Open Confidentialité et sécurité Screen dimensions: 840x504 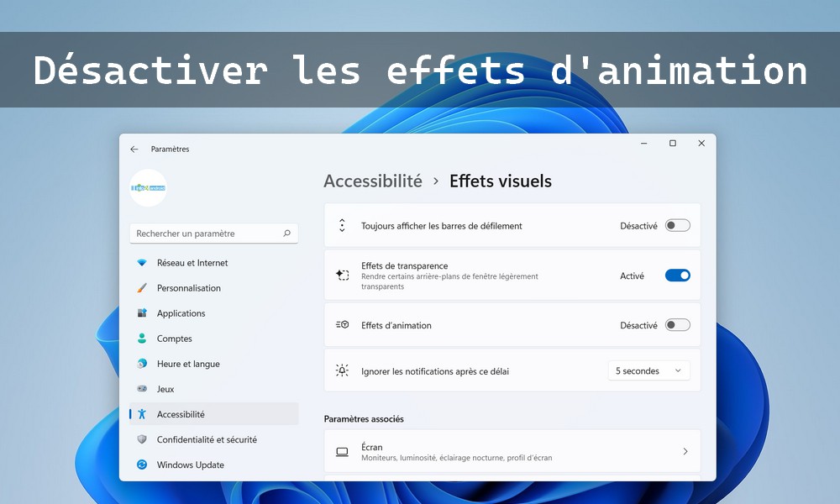[x=213, y=439]
